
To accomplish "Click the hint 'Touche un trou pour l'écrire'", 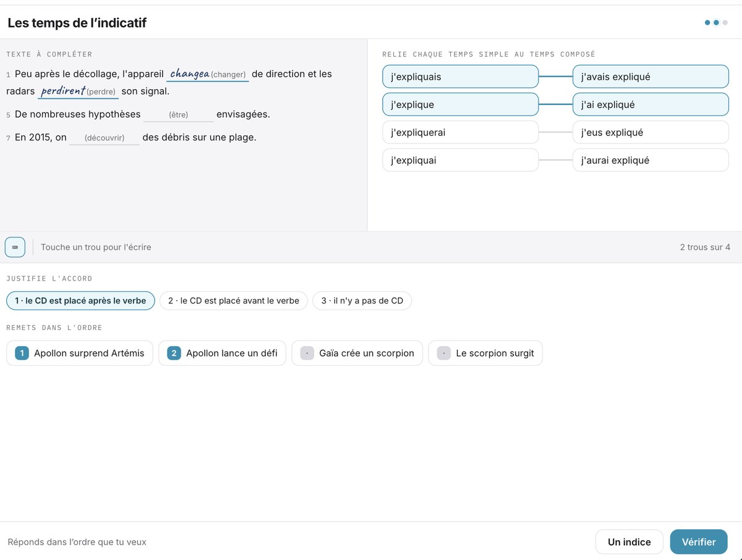I will (96, 247).
